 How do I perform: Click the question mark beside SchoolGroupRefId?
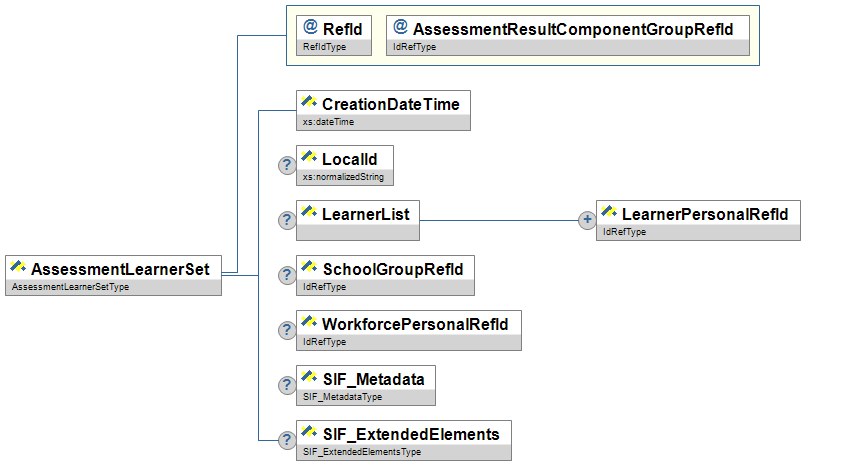click(x=286, y=275)
